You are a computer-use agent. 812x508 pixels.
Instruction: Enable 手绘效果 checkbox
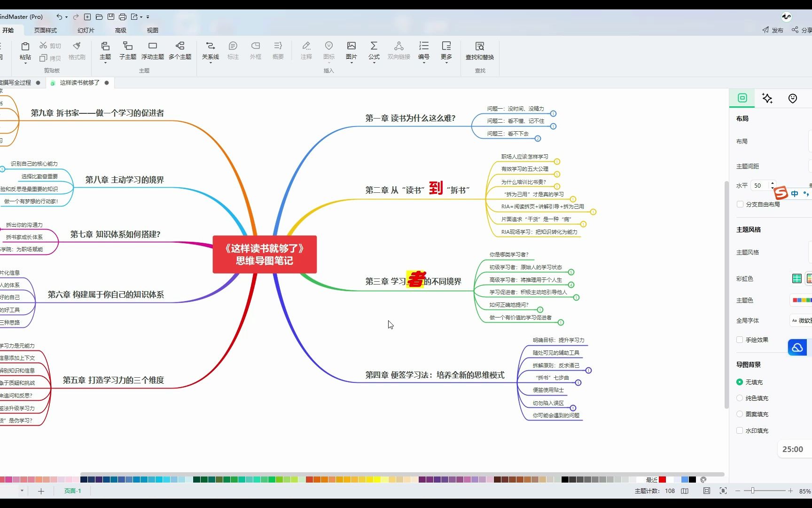pyautogui.click(x=740, y=340)
